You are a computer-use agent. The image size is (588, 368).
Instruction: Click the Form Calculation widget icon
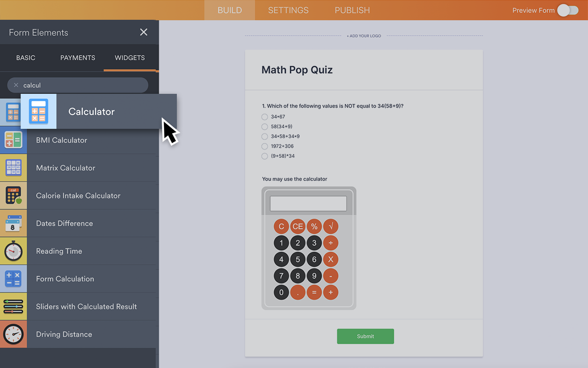[x=13, y=278]
